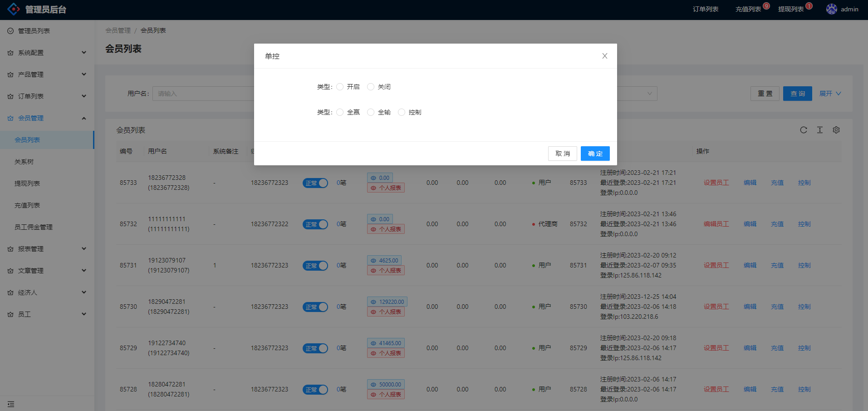Click the 确定 button in the dialog
Image resolution: width=868 pixels, height=411 pixels.
(x=595, y=154)
